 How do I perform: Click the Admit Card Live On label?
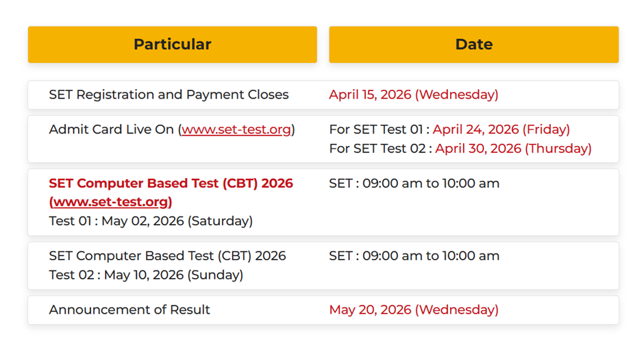(111, 129)
